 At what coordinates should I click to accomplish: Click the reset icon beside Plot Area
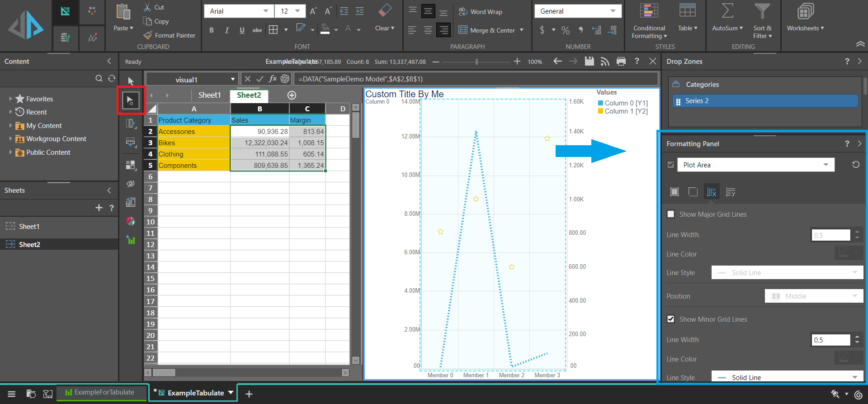coord(855,165)
